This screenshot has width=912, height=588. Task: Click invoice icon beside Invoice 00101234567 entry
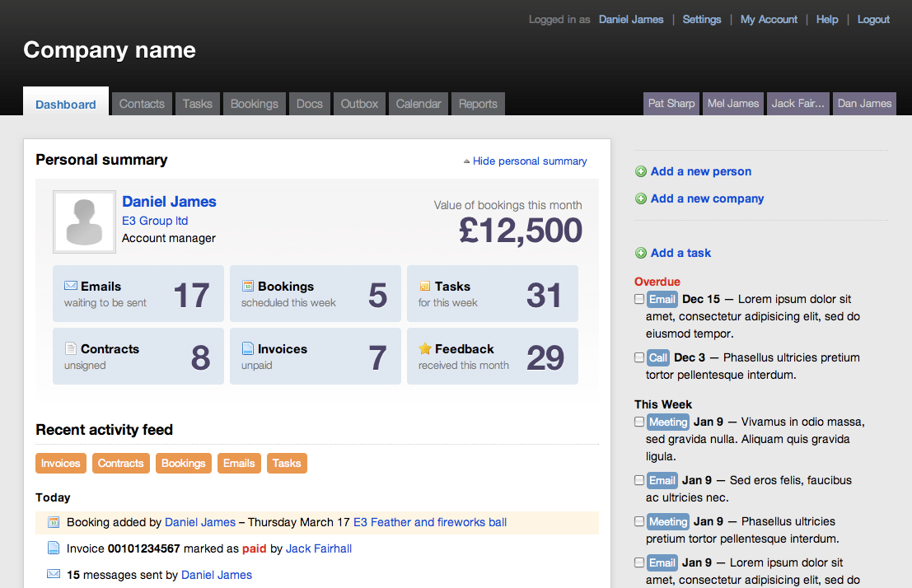[x=54, y=548]
